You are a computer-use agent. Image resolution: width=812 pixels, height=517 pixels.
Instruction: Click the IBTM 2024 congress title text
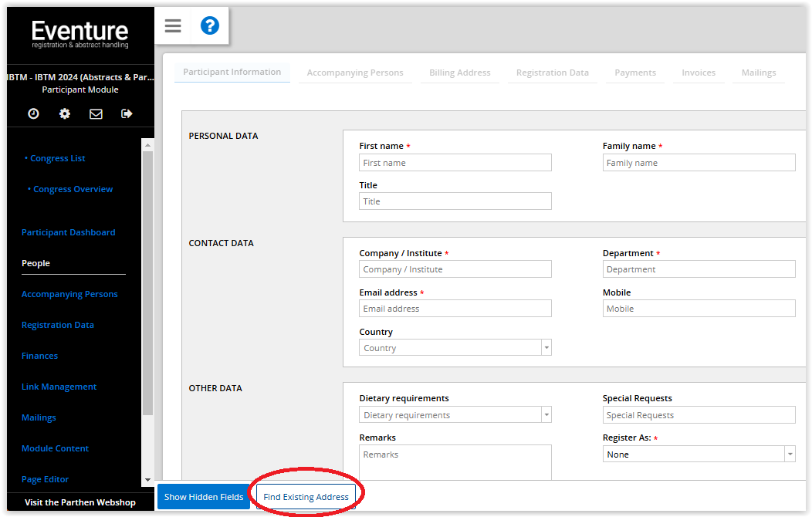point(80,77)
